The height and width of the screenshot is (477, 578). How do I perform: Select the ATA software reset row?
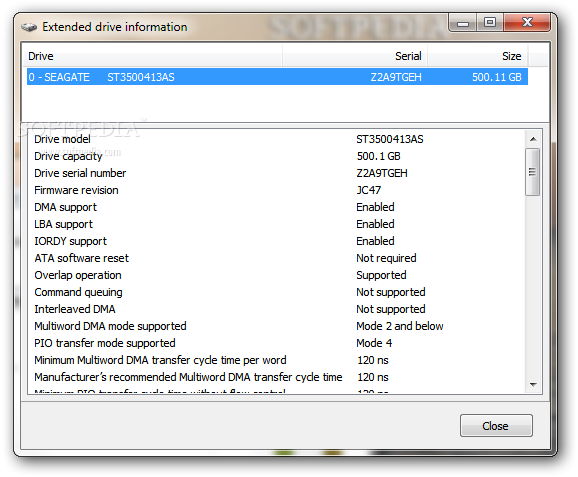(276, 258)
